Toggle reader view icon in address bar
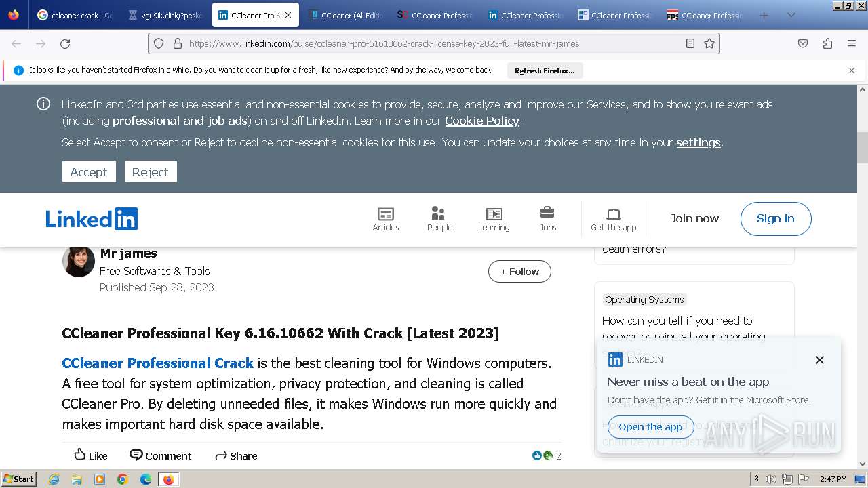This screenshot has height=488, width=868. (x=690, y=43)
